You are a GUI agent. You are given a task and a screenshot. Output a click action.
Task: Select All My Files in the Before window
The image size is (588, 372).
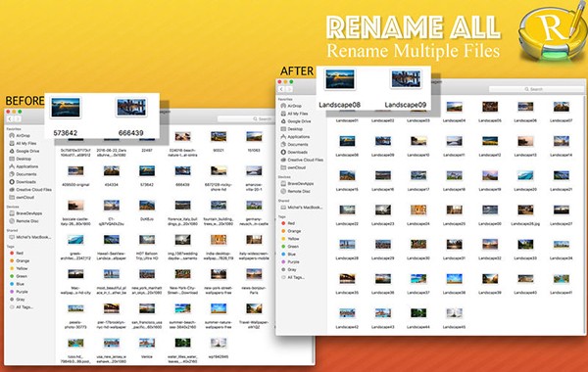(23, 144)
